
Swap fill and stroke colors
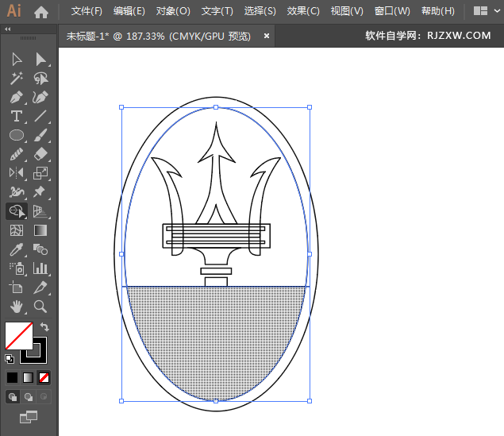[x=44, y=327]
